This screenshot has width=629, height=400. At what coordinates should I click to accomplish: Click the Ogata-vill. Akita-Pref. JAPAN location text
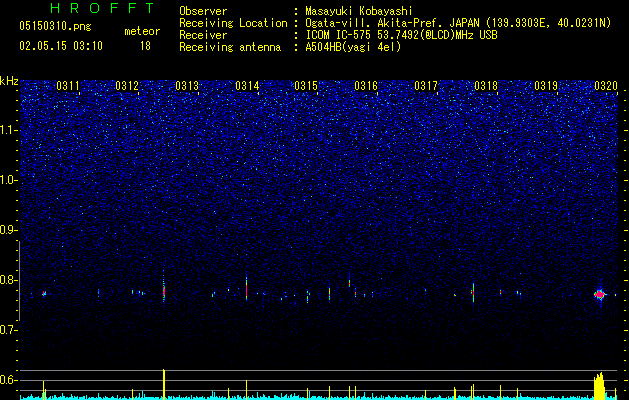[392, 23]
